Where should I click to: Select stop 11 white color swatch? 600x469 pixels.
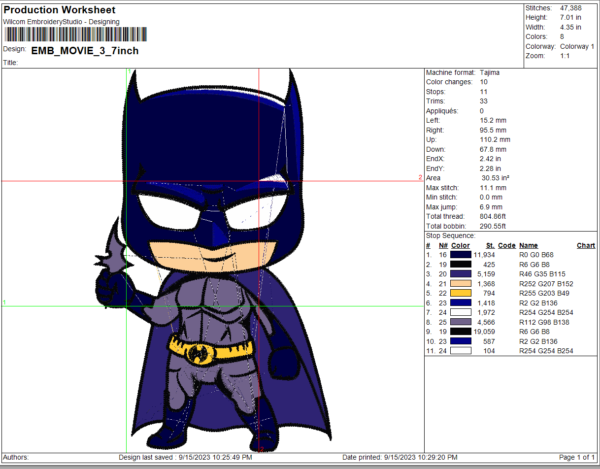click(460, 350)
